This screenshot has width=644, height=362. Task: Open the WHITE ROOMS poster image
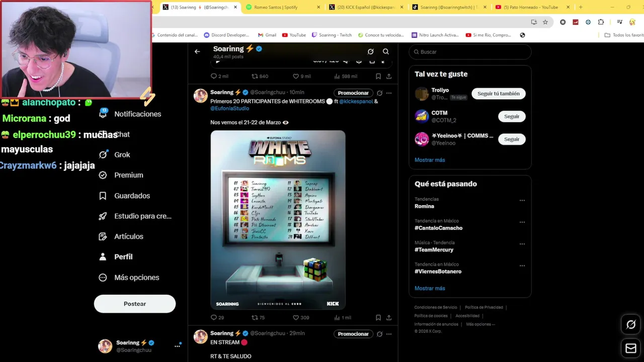(x=278, y=220)
